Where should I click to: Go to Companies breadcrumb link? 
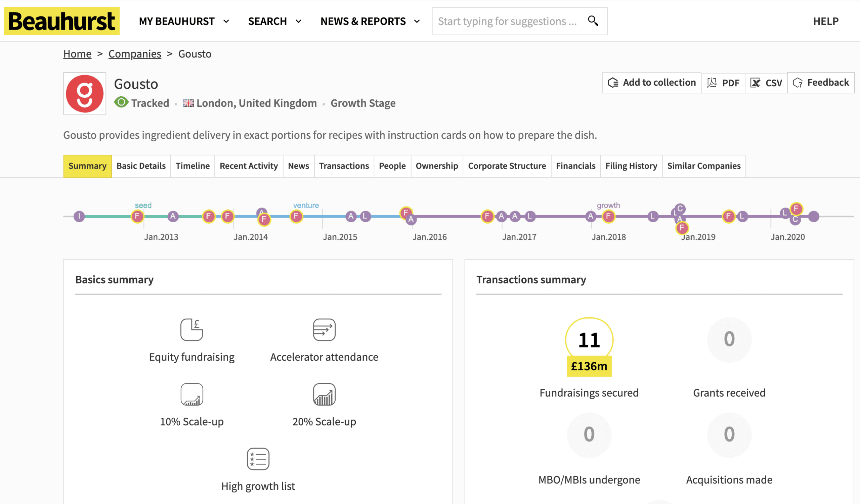(x=134, y=54)
